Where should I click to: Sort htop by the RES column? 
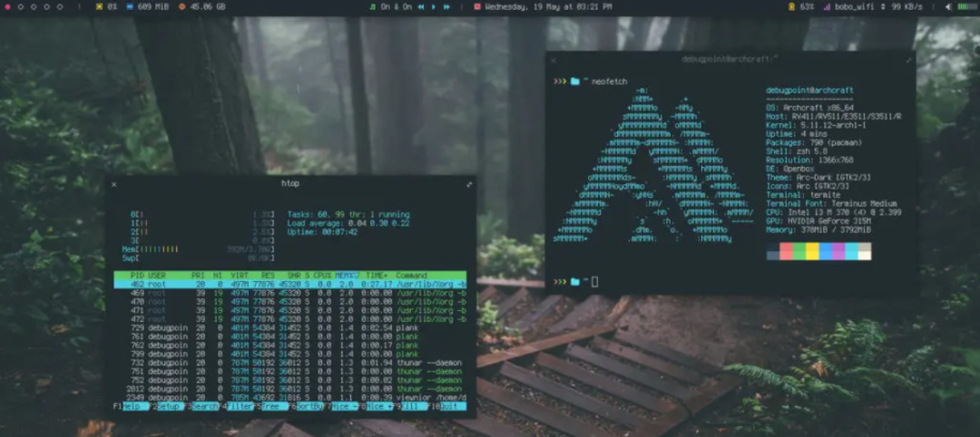point(268,276)
